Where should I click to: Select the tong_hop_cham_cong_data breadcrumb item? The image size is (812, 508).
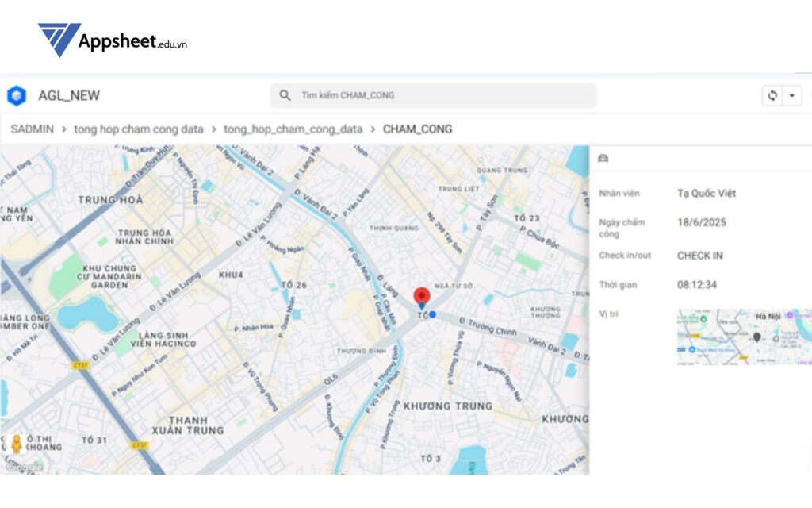pos(293,129)
